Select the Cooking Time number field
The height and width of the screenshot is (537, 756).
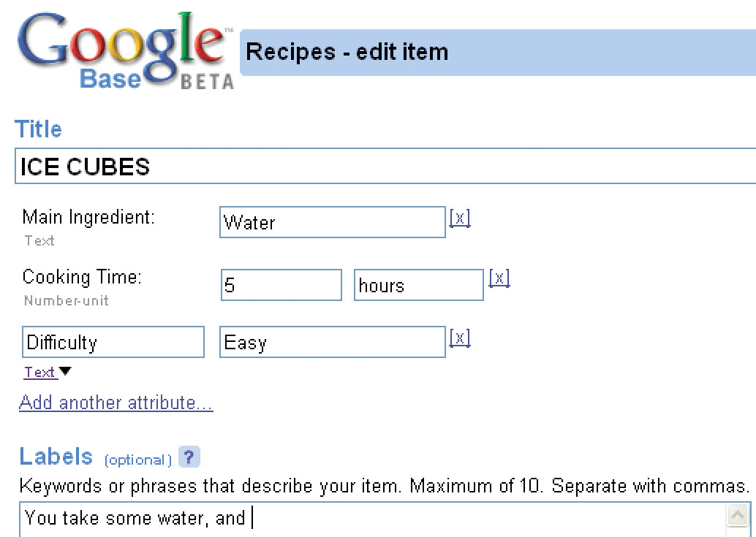(281, 285)
